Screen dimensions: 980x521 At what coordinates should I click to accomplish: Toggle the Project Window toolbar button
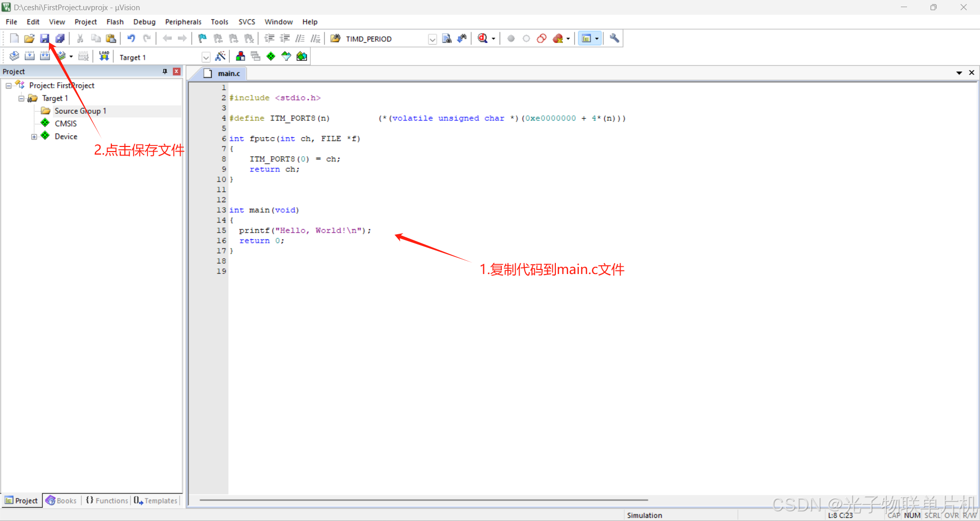pyautogui.click(x=586, y=38)
